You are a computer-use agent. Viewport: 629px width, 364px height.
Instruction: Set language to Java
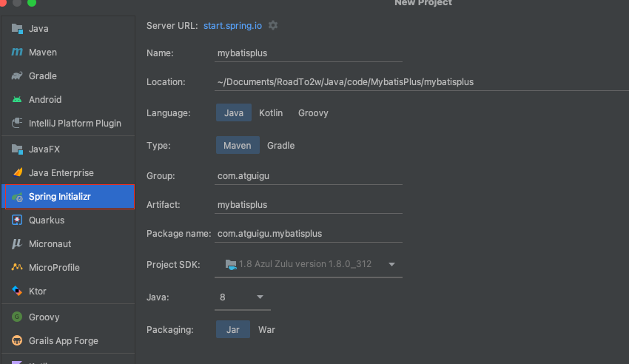pos(233,112)
